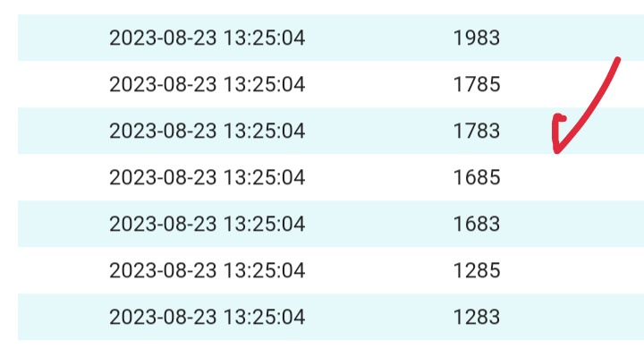Click the red hand-drawn checkmark
This screenshot has height=349, width=644.
tap(585, 106)
